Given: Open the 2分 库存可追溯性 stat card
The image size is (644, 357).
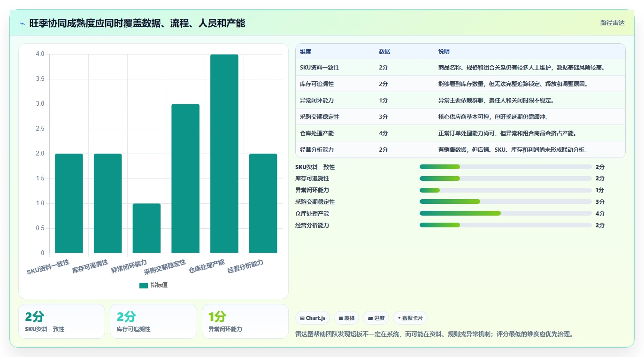Looking at the screenshot, I should [153, 321].
